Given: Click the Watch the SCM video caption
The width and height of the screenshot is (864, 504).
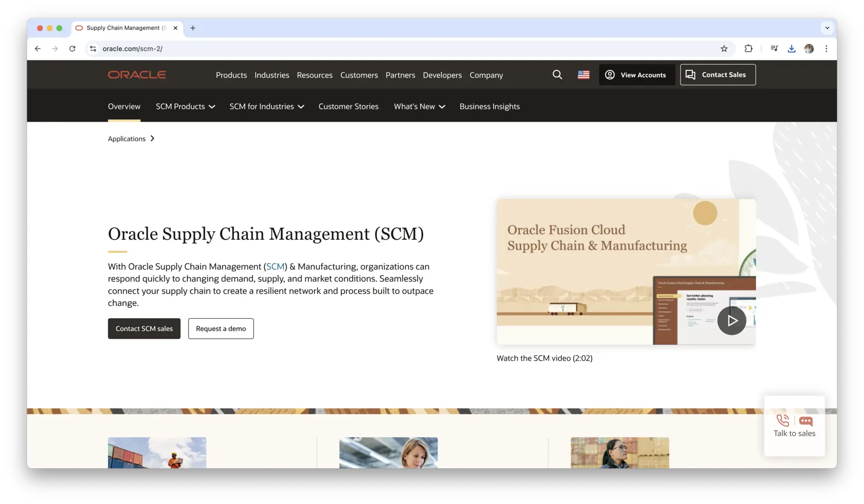Looking at the screenshot, I should tap(545, 358).
